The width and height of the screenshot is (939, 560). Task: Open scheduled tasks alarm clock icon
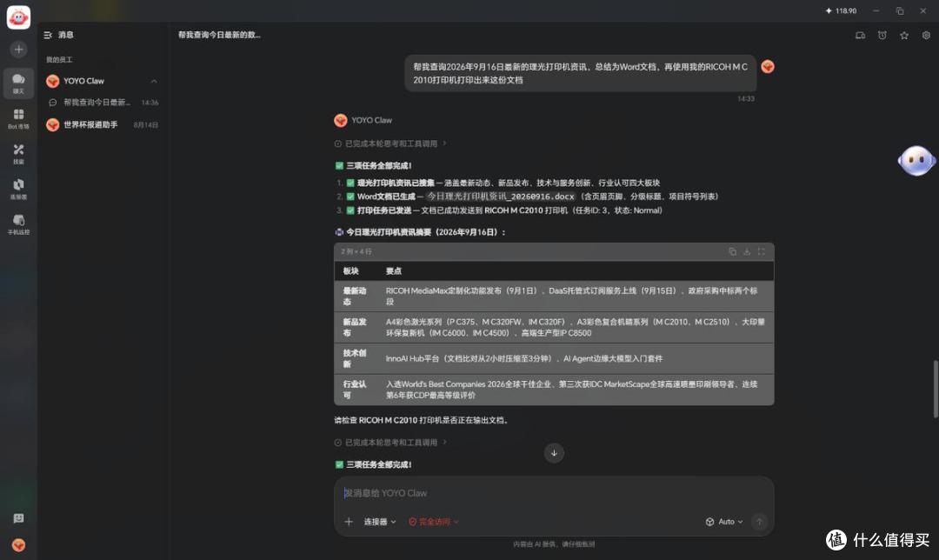882,36
